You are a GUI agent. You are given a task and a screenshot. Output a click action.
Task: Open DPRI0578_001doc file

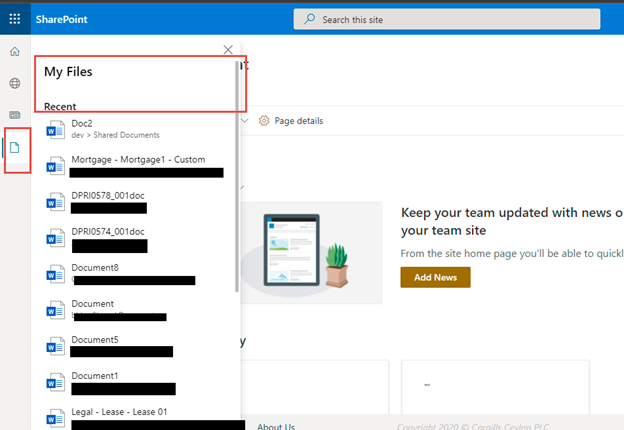109,195
